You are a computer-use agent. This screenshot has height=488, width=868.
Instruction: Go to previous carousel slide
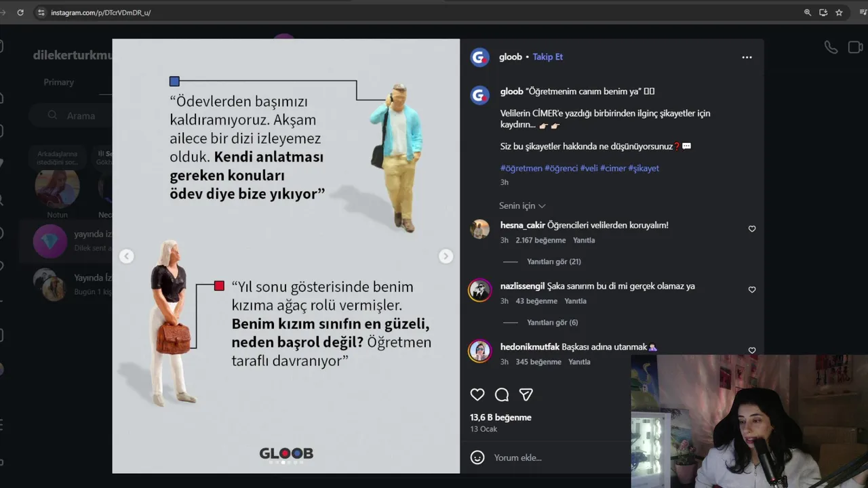[x=127, y=256]
